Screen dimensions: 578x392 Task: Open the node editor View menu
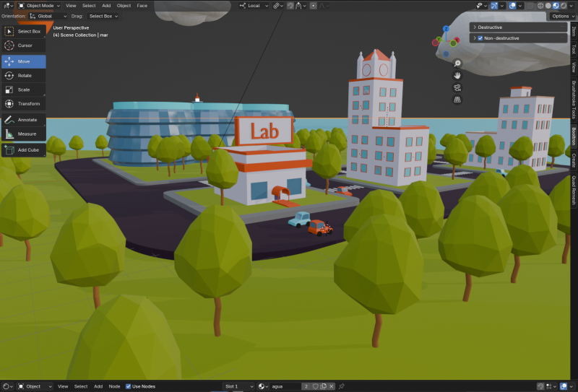click(x=63, y=386)
